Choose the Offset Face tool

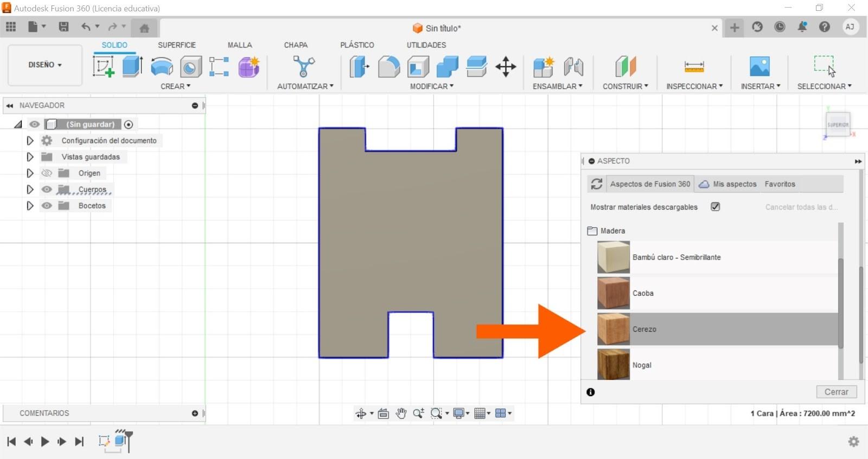(476, 67)
